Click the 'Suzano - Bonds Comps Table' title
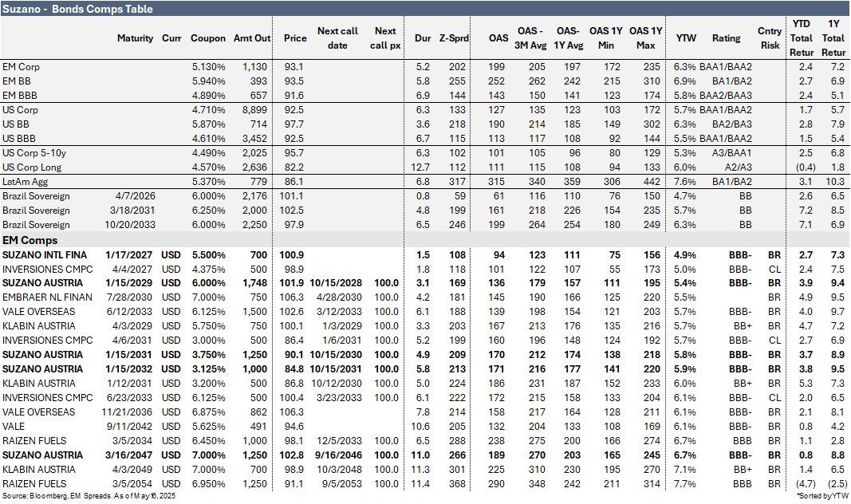The height and width of the screenshot is (504, 851). point(77,10)
